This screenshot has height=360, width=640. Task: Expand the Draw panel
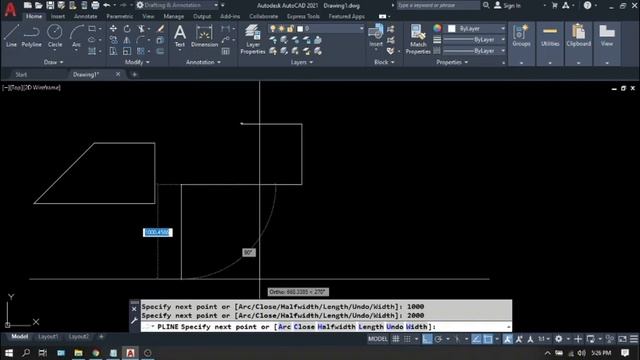[x=53, y=62]
